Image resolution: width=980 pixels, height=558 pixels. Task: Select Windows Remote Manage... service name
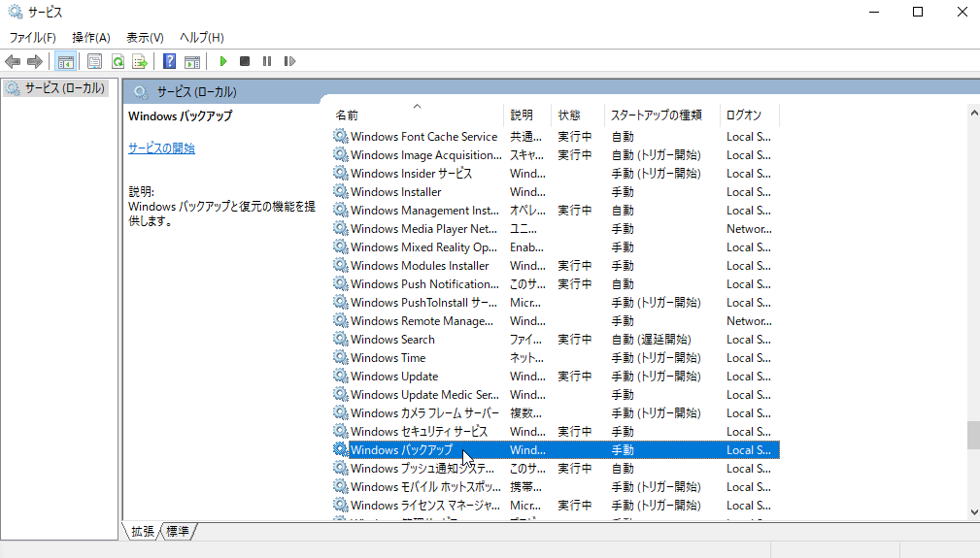422,321
